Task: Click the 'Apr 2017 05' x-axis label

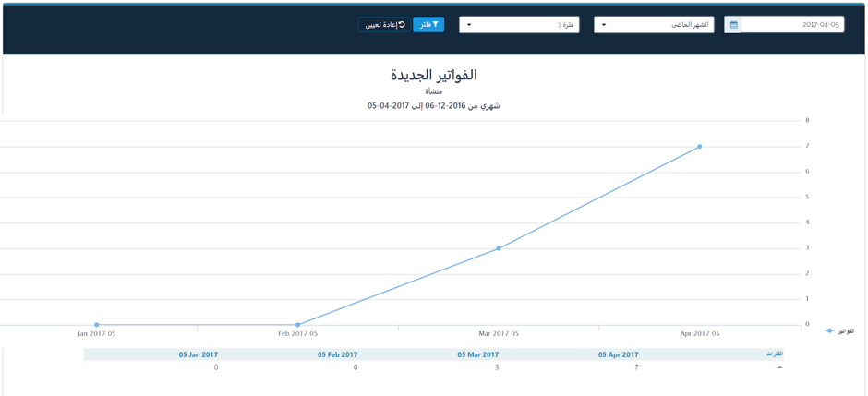Action: pos(700,333)
